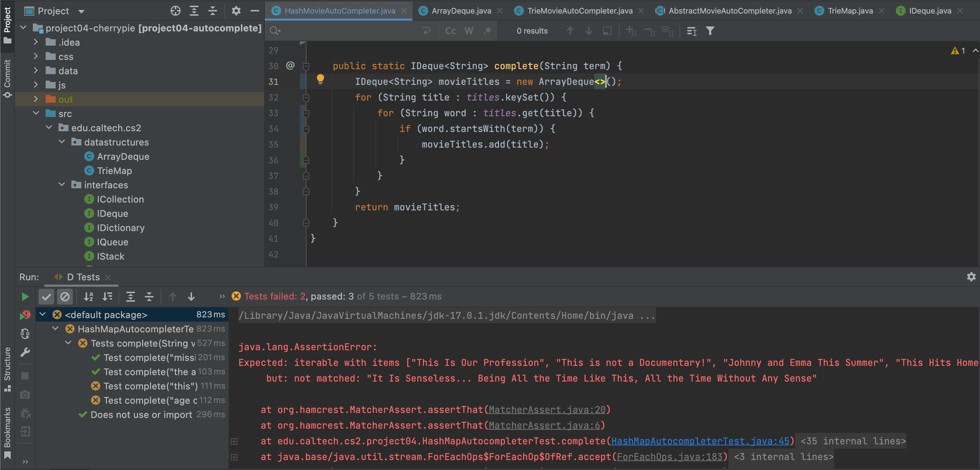Expand the out folder
This screenshot has height=470, width=980.
36,99
